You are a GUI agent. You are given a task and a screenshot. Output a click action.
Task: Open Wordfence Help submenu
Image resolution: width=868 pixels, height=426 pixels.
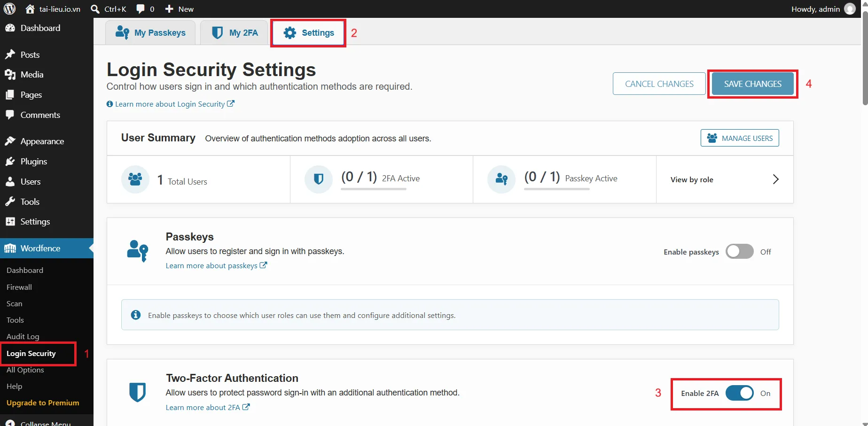click(15, 387)
